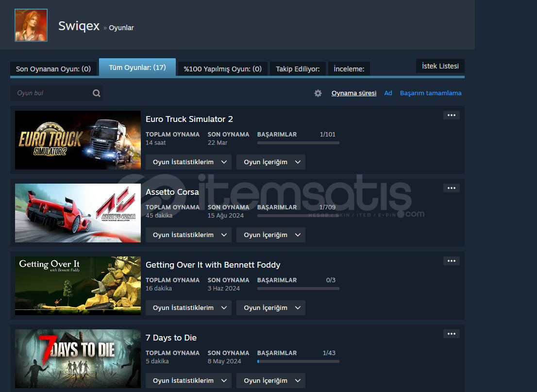Screen dimensions: 537x392
Task: Click the 0/3 achievements count
Action: 331,280
